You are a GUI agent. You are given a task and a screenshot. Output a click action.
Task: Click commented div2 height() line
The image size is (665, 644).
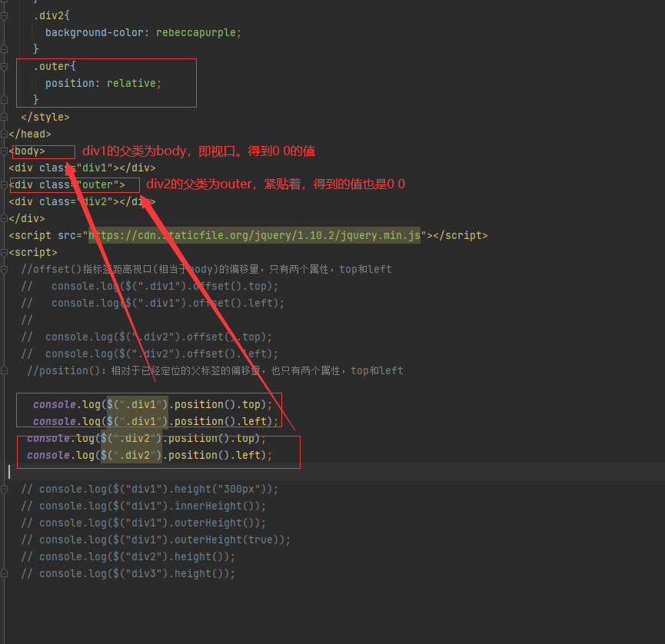pos(128,556)
